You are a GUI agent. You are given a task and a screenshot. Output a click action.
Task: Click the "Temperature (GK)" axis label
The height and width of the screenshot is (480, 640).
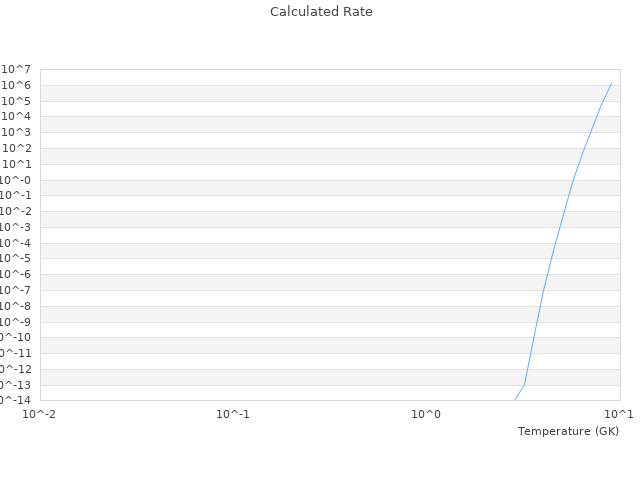click(568, 431)
